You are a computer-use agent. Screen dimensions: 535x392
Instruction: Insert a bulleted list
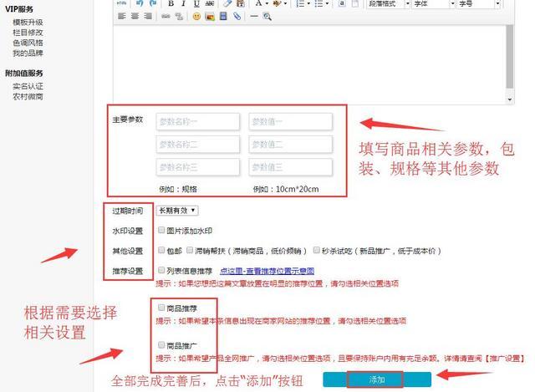pyautogui.click(x=318, y=3)
